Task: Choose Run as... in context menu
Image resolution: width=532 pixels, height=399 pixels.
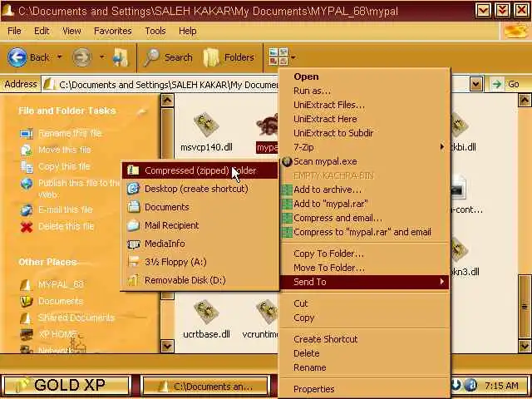Action: click(x=364, y=91)
